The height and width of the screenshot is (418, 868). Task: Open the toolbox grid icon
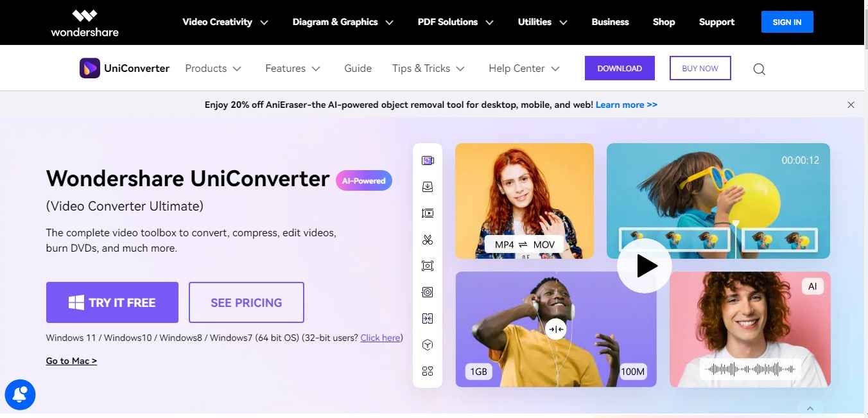(x=428, y=371)
